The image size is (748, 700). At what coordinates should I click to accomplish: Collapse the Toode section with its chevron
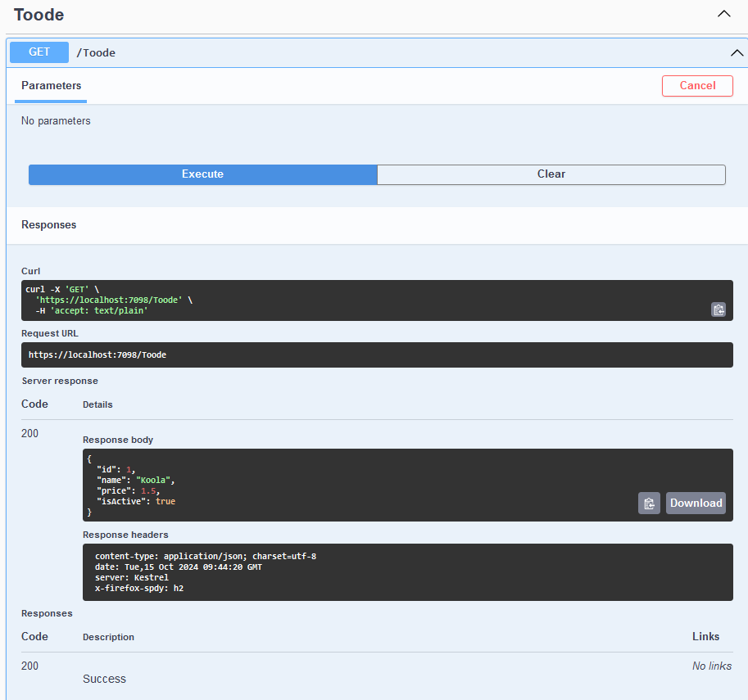pyautogui.click(x=723, y=14)
